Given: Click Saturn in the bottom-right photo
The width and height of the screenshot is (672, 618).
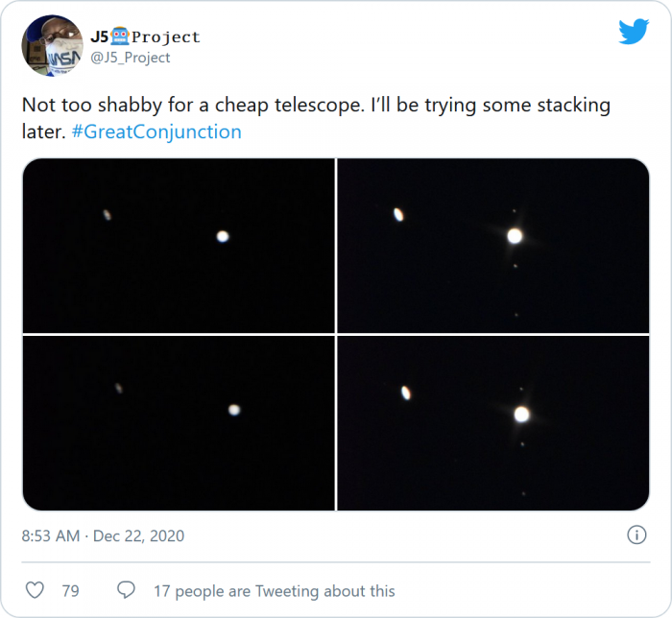Looking at the screenshot, I should tap(406, 392).
